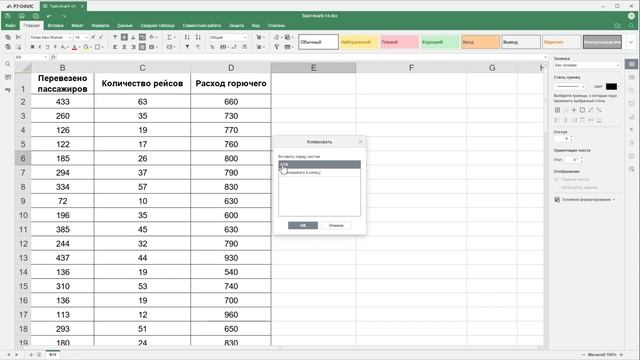Apply the Ввод cell style
The width and height of the screenshot is (640, 360).
tap(480, 42)
